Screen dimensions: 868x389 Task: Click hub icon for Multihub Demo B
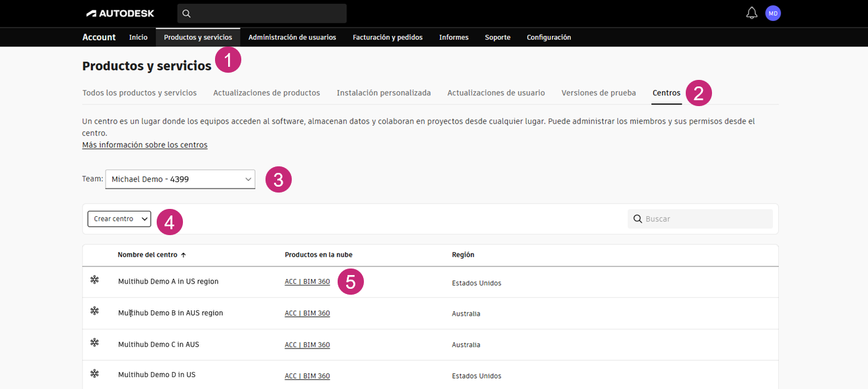[94, 311]
